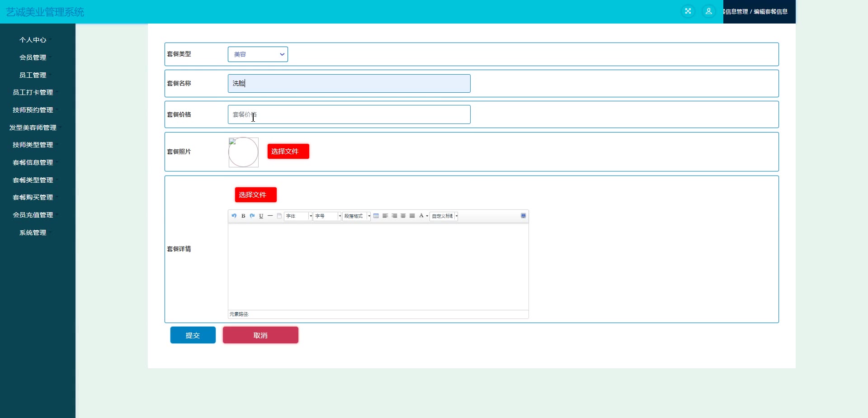Open 自定义标题 custom heading dropdown
868x418 pixels.
[444, 216]
